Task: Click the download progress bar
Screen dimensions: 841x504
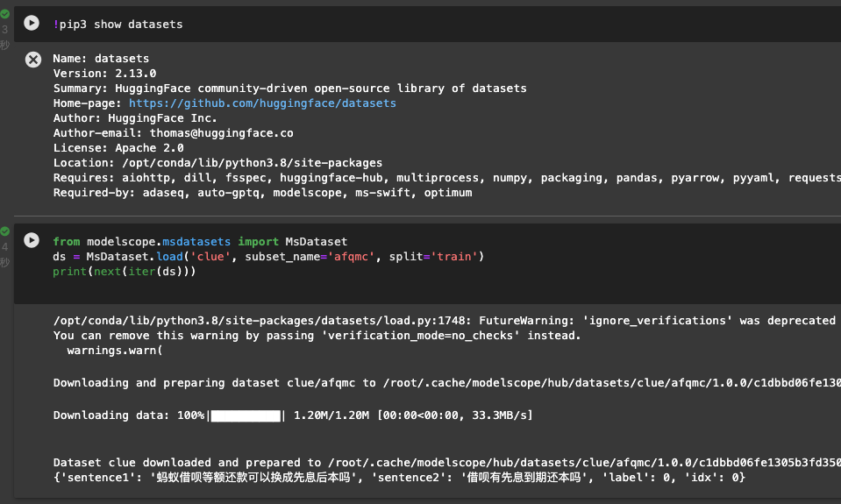Action: tap(245, 415)
